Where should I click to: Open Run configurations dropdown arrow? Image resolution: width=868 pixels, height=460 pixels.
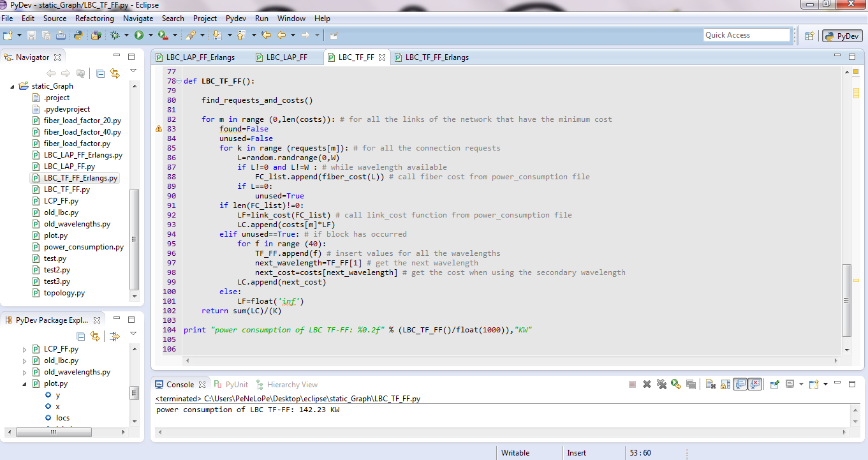click(x=151, y=35)
